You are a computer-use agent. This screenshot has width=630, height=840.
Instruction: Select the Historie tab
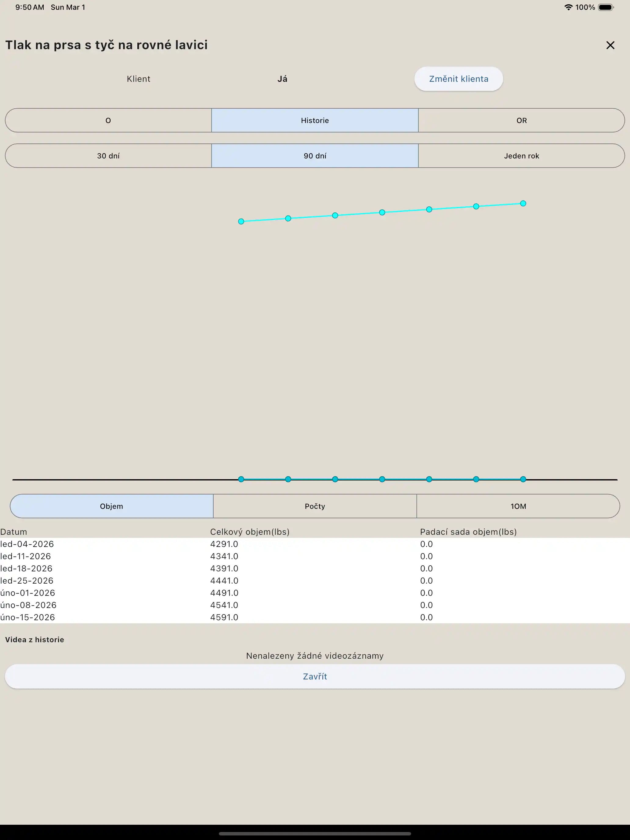coord(315,120)
